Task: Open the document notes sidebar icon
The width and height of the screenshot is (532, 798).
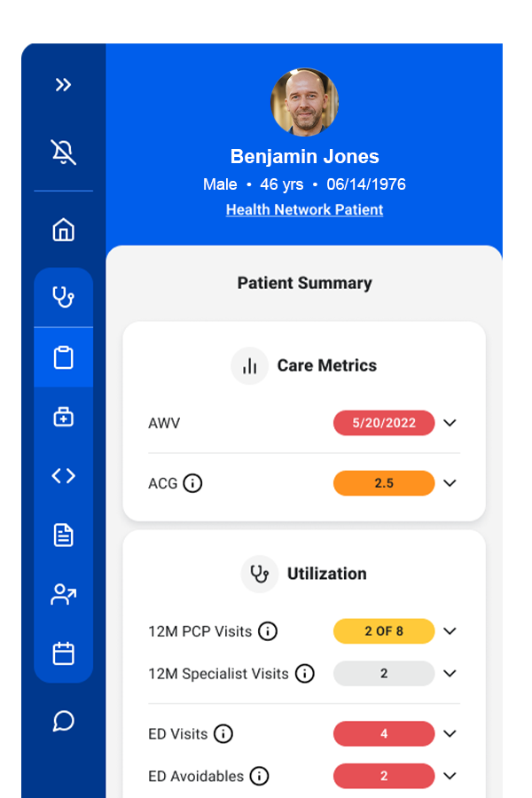Action: 63,536
